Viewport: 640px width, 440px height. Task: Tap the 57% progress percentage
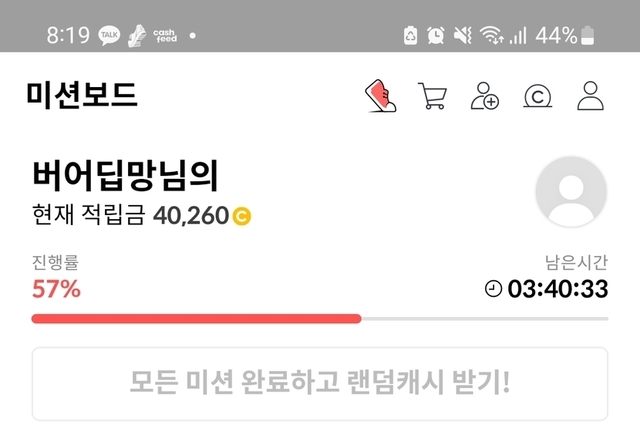pyautogui.click(x=56, y=289)
